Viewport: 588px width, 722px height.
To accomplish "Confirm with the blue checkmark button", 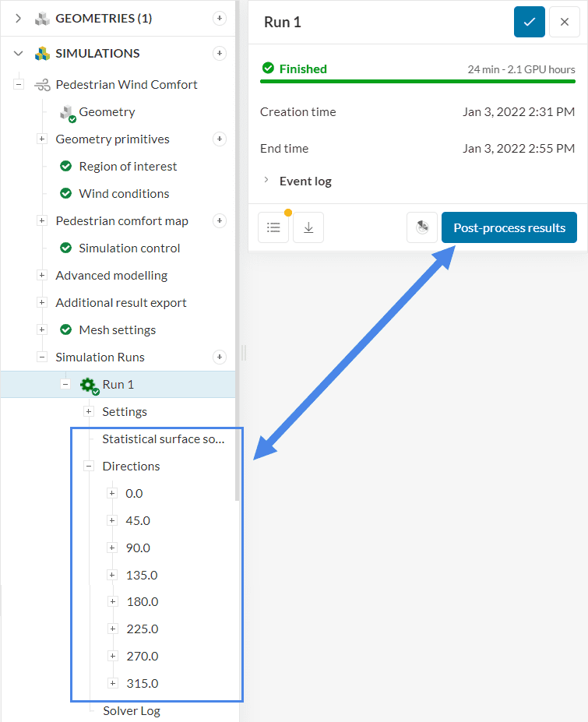I will [529, 22].
